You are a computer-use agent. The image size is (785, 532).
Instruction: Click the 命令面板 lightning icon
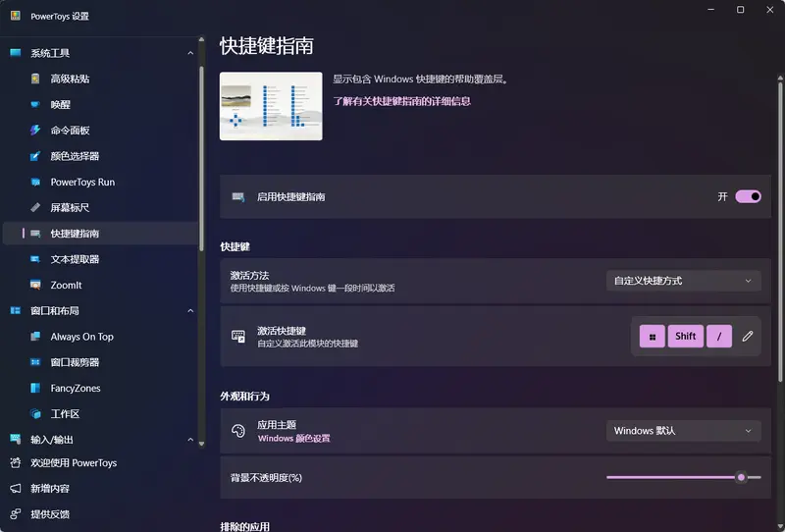point(35,131)
